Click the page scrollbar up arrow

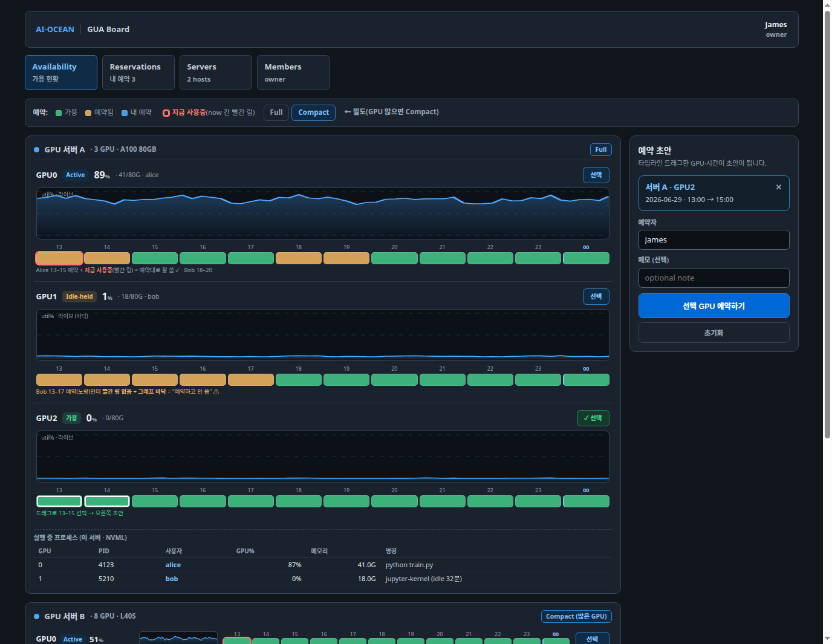827,4
